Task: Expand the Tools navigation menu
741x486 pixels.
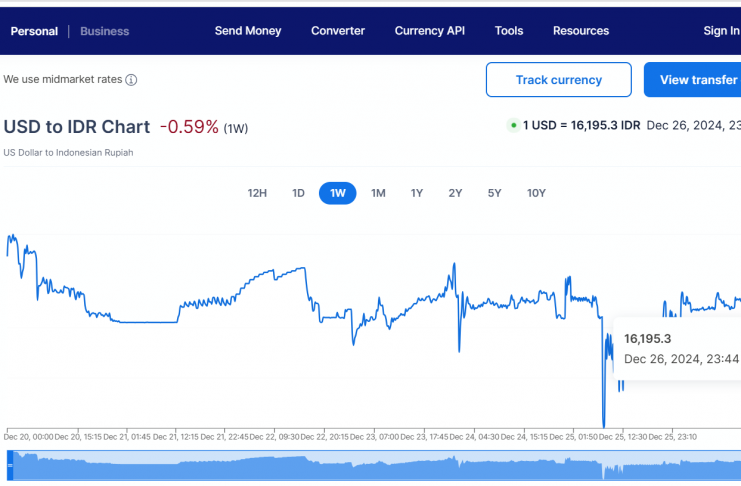Action: [509, 31]
